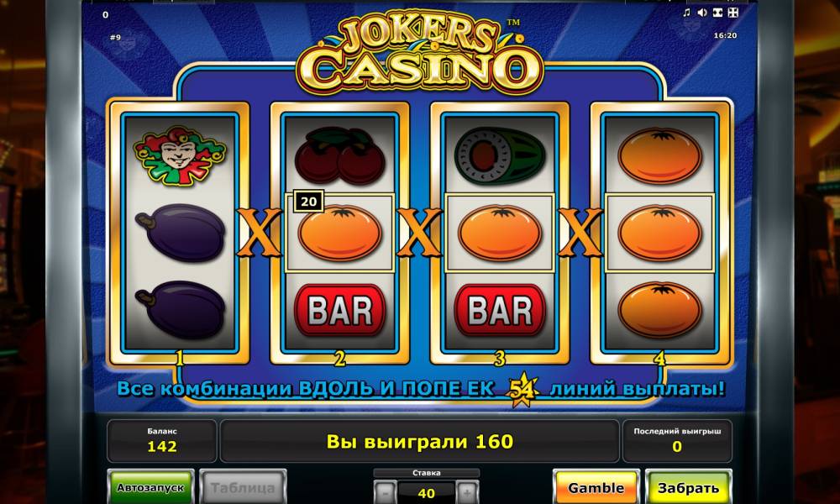Toggle widescreen stretch display icon
The height and width of the screenshot is (504, 840).
tap(718, 13)
